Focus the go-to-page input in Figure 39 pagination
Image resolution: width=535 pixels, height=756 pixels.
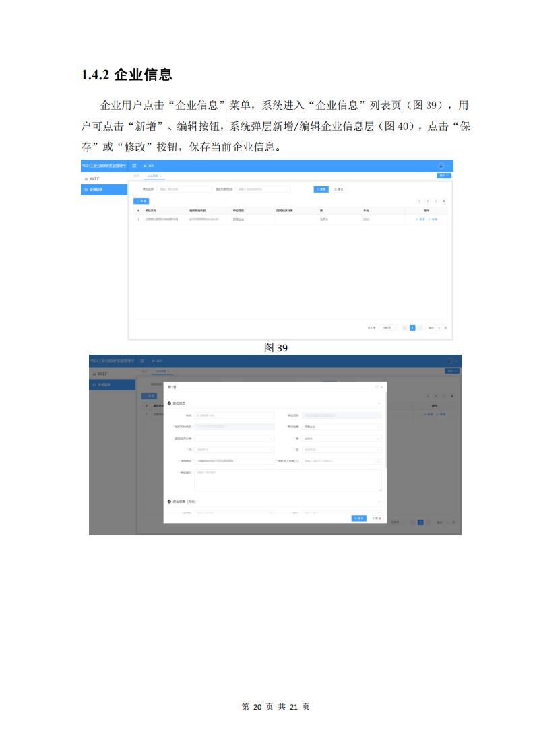(x=439, y=328)
